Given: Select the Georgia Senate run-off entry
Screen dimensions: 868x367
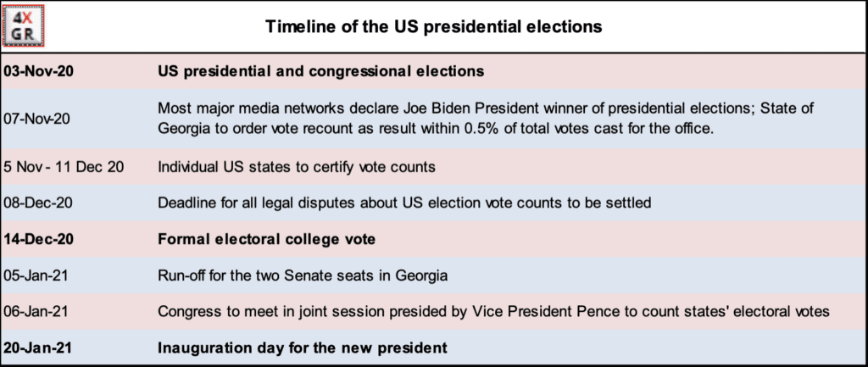Looking at the screenshot, I should (303, 275).
